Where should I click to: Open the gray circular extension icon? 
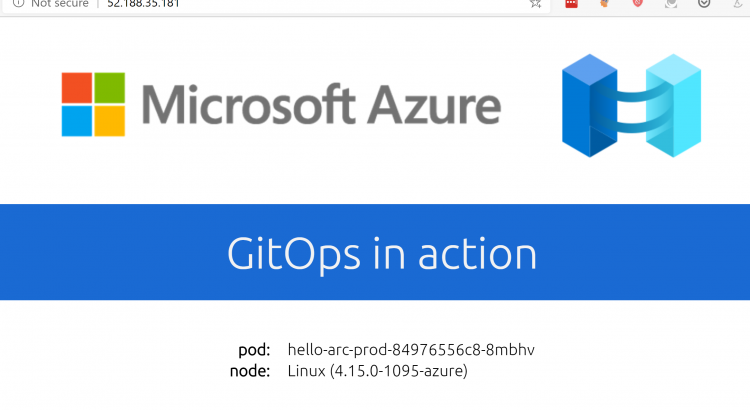coord(671,3)
